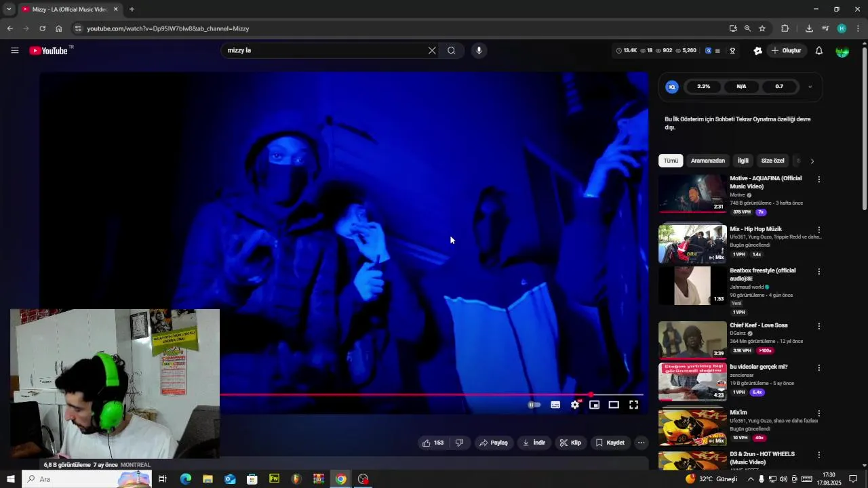
Task: Clear the search box text with X
Action: [x=432, y=51]
